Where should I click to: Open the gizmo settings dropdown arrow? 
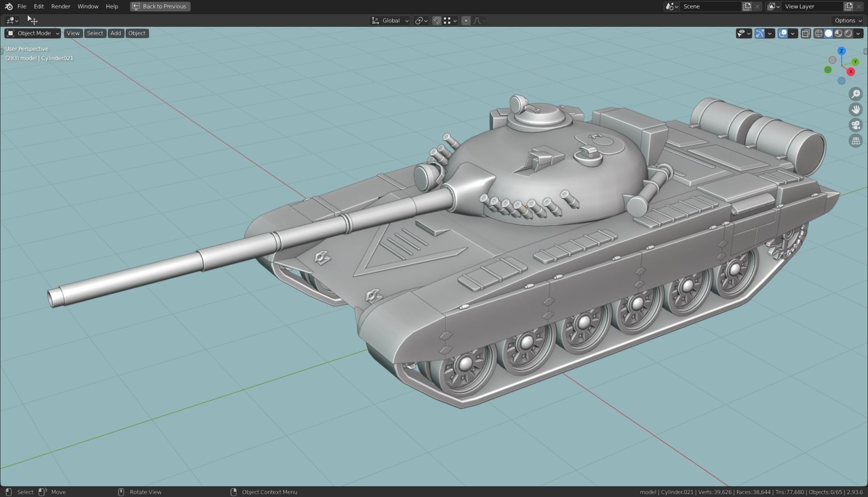(x=770, y=33)
